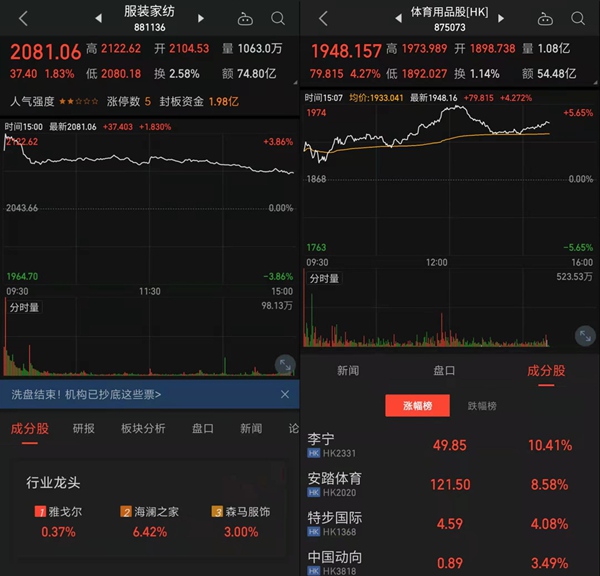Tap 涨停数 5 indicator

[129, 101]
